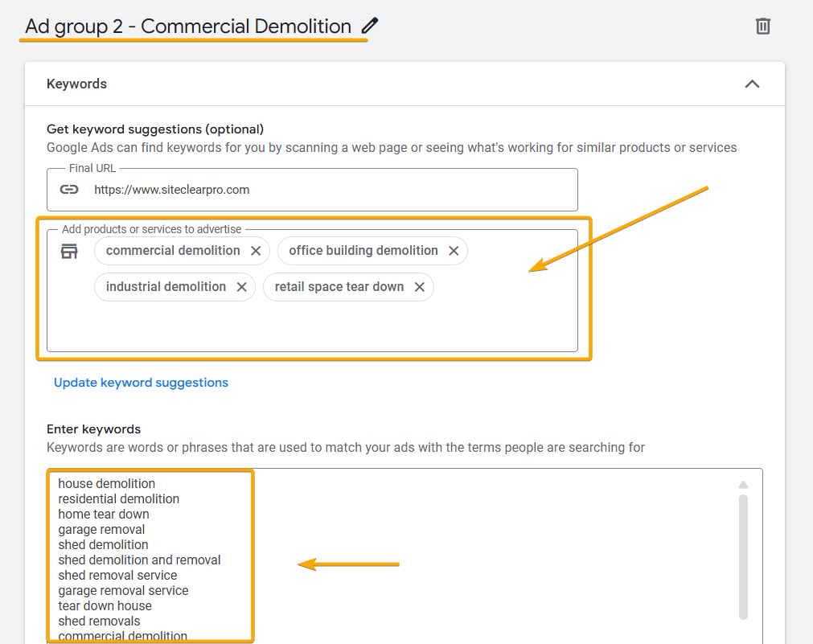813x644 pixels.
Task: Delete the 'industrial demolition' product chip
Action: click(x=242, y=286)
